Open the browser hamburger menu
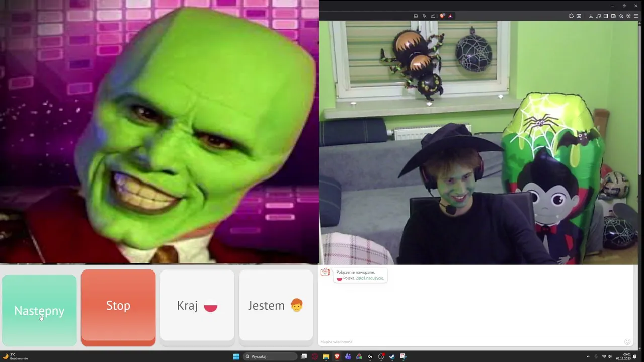Image resolution: width=644 pixels, height=362 pixels. tap(636, 16)
